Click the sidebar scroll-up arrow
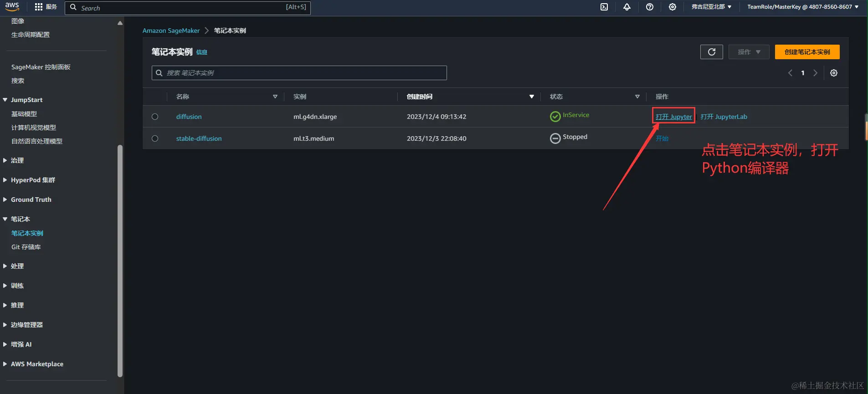Image resolution: width=868 pixels, height=394 pixels. (120, 23)
